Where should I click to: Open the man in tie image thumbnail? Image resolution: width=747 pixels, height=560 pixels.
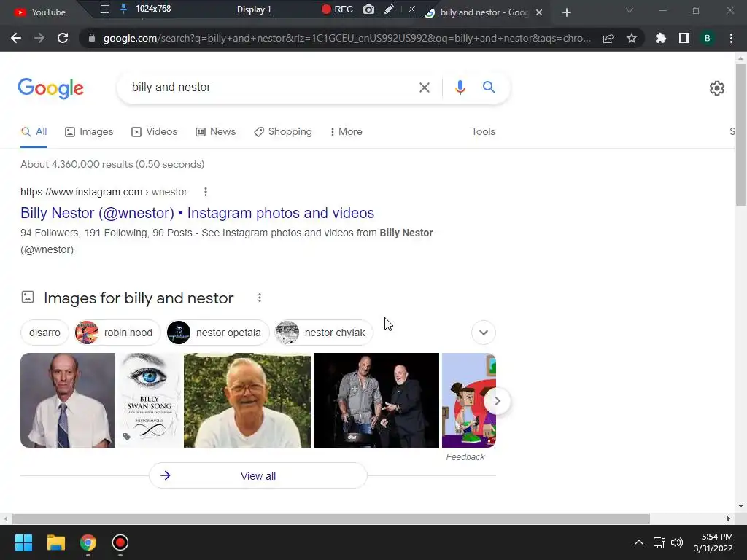click(x=68, y=400)
